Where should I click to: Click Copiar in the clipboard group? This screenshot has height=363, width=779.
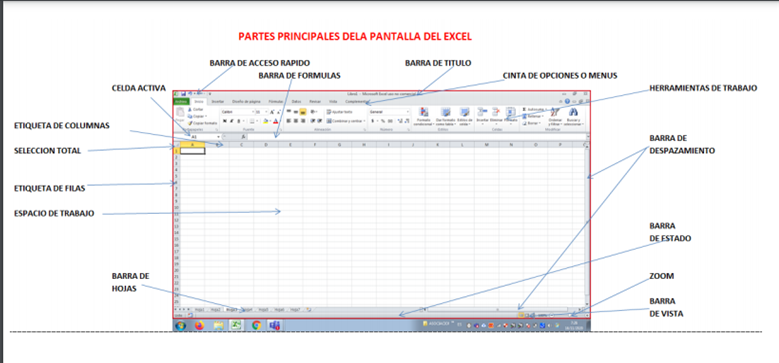[196, 116]
